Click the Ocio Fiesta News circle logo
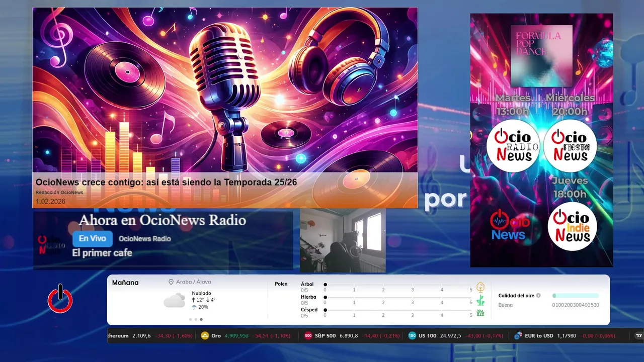 570,146
